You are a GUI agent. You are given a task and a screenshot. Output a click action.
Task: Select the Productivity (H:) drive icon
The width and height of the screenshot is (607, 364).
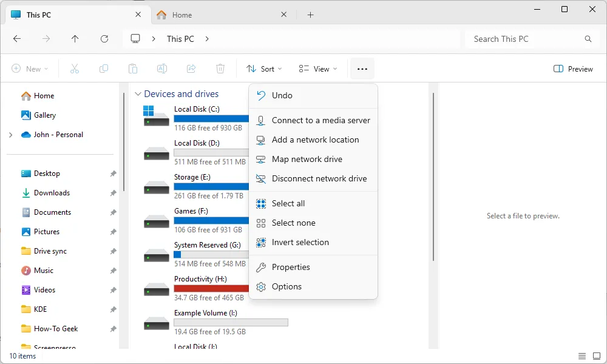point(156,290)
